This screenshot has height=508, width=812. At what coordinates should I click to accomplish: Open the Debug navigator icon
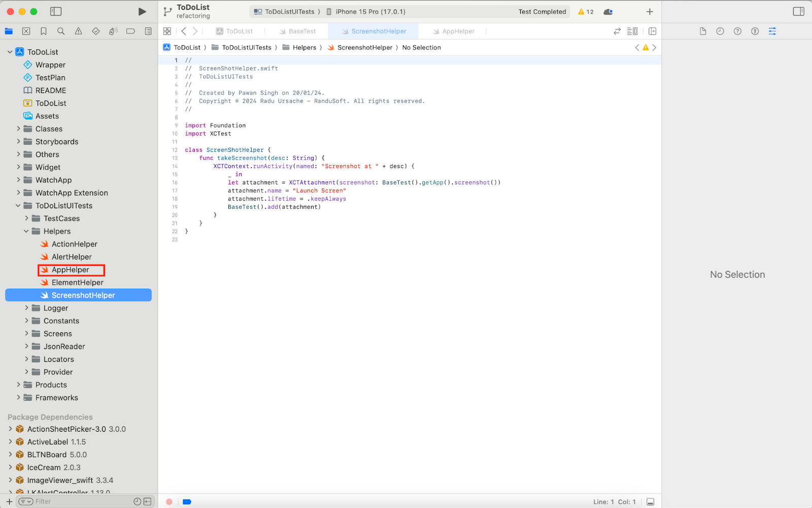coord(113,31)
